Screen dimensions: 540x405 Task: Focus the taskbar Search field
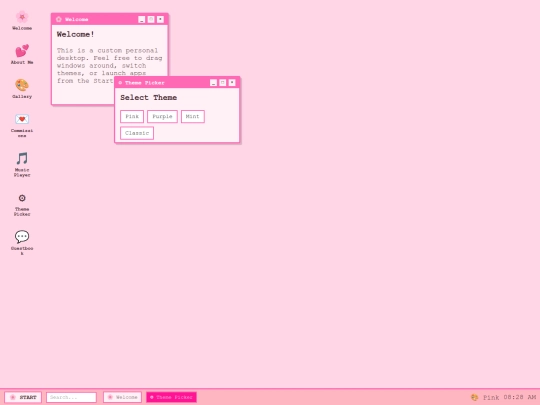tap(71, 397)
